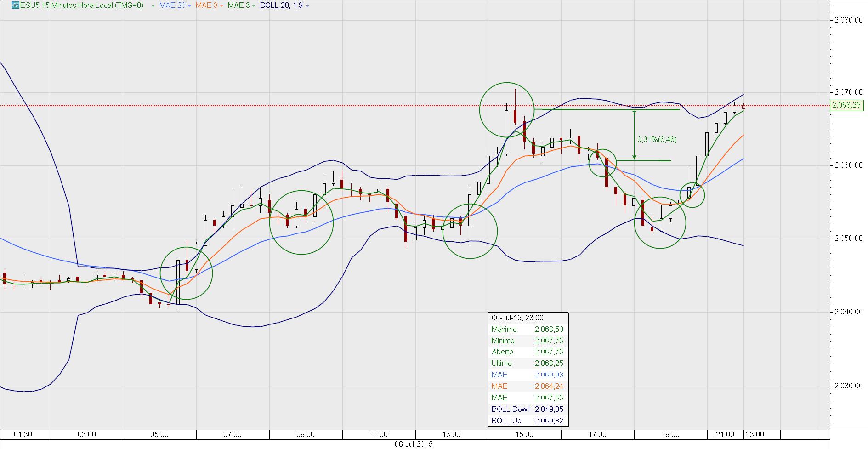Click the MAE 3 indicator label
868x449 pixels.
pyautogui.click(x=238, y=6)
